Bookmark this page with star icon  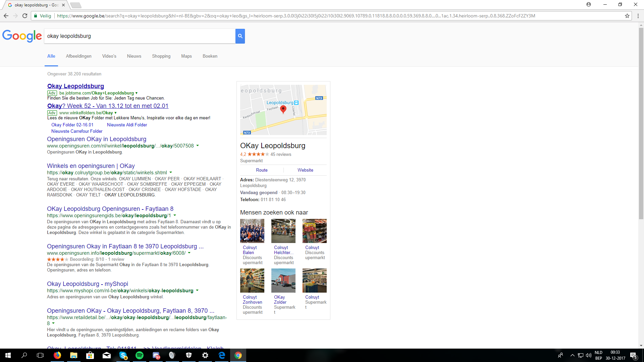[627, 16]
